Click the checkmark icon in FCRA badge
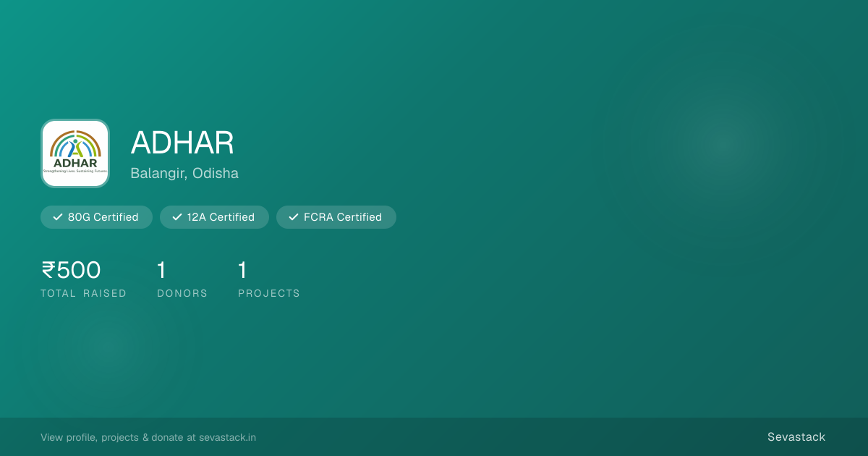This screenshot has height=456, width=868. point(294,217)
